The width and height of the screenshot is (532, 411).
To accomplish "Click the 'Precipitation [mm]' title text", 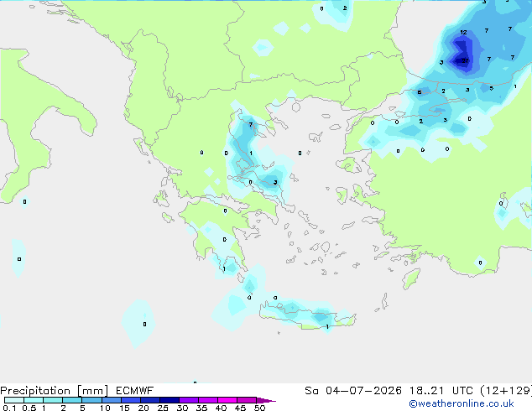I will [x=55, y=391].
